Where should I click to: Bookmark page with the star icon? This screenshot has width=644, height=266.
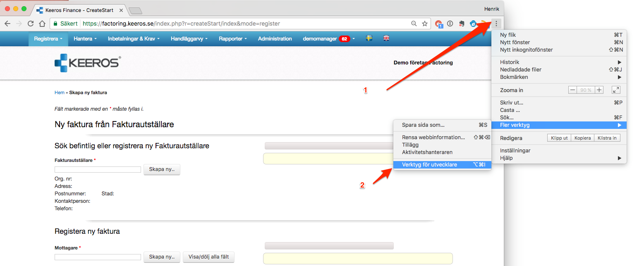coord(424,24)
